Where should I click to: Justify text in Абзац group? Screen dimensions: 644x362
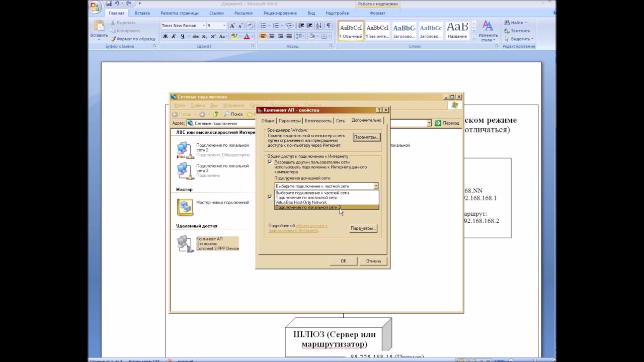coord(289,36)
